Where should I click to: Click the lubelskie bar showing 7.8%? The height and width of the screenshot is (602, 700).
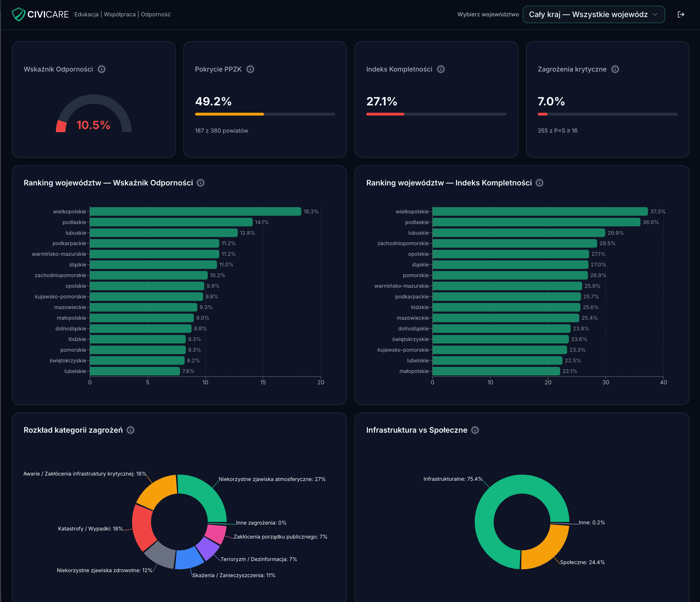(135, 371)
